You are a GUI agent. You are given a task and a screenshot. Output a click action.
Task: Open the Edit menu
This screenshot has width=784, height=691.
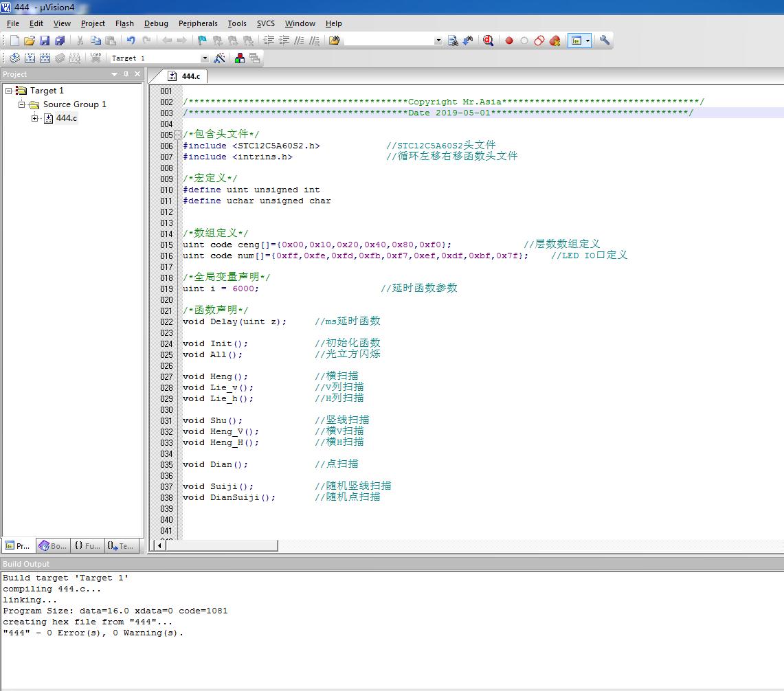(36, 23)
